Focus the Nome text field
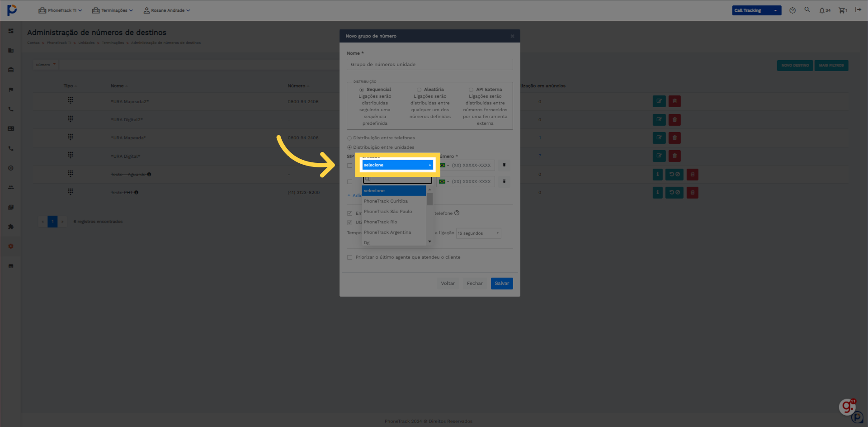This screenshot has height=427, width=868. (x=429, y=65)
